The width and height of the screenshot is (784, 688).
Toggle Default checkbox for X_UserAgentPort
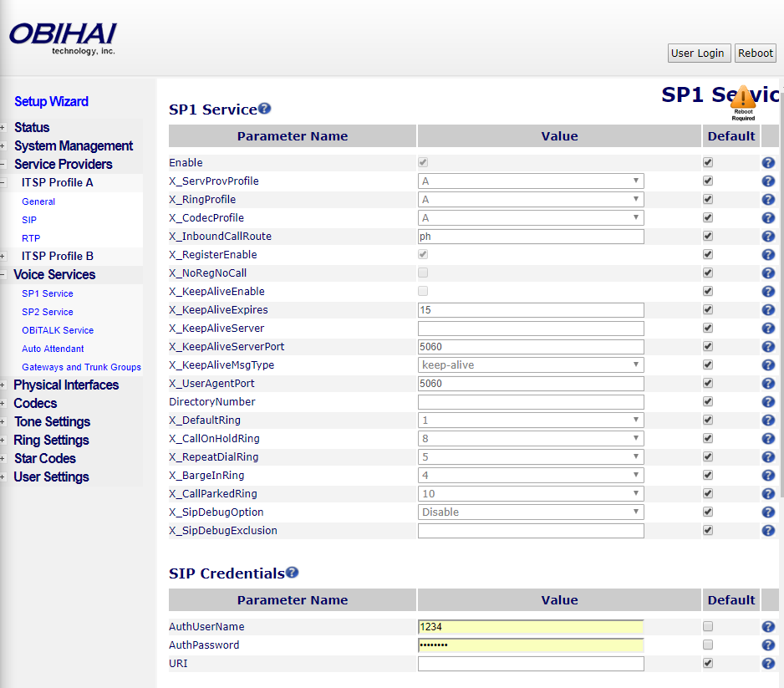pyautogui.click(x=707, y=383)
